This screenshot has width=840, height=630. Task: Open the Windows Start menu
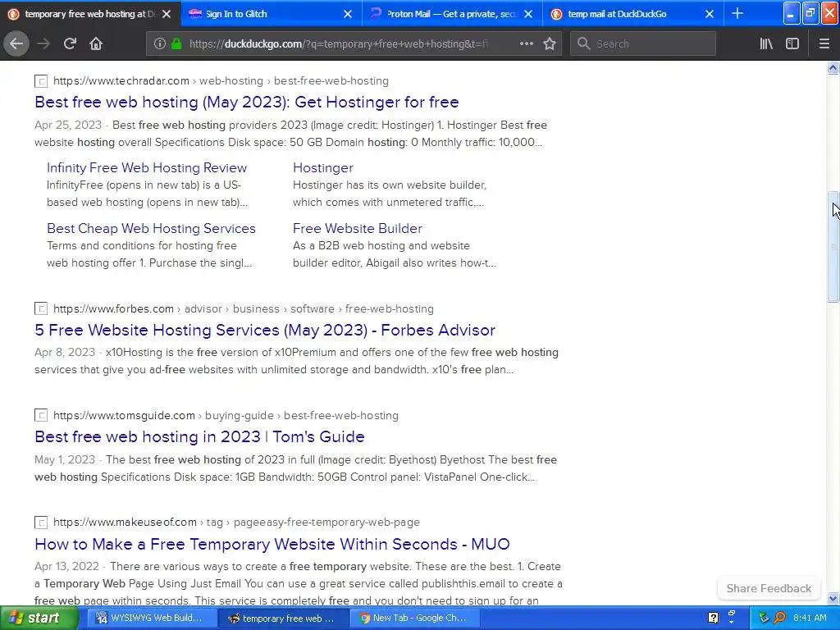pos(39,618)
